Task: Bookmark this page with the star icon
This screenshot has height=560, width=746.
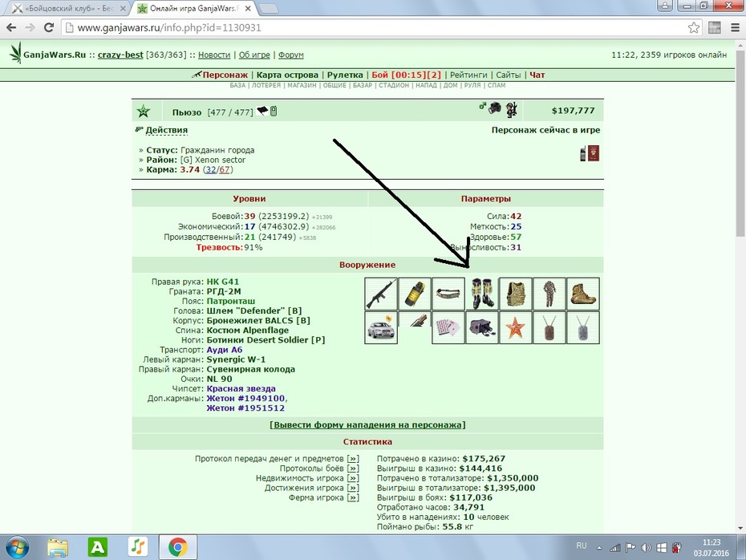Action: tap(694, 27)
